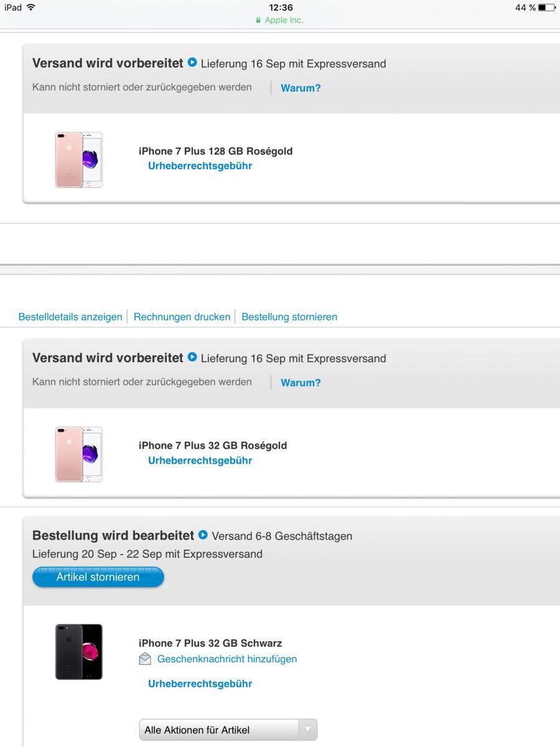Tap the blue arrow icon beside the 32 GB Roségold shipment status

(192, 357)
